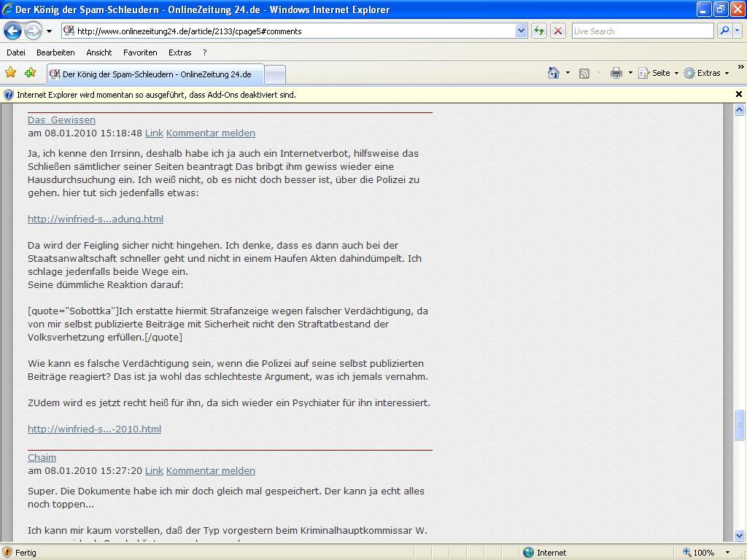This screenshot has width=747, height=560.
Task: Open Link of the 15:18:48 comment
Action: pos(154,133)
